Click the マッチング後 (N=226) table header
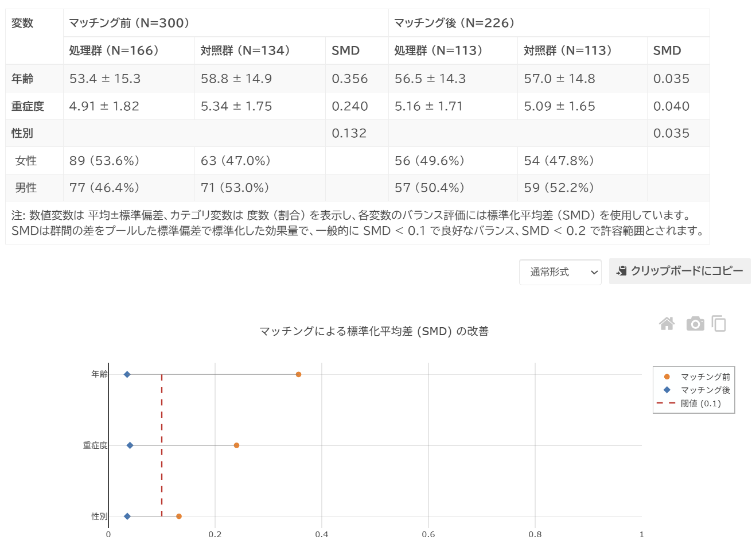 coord(454,23)
